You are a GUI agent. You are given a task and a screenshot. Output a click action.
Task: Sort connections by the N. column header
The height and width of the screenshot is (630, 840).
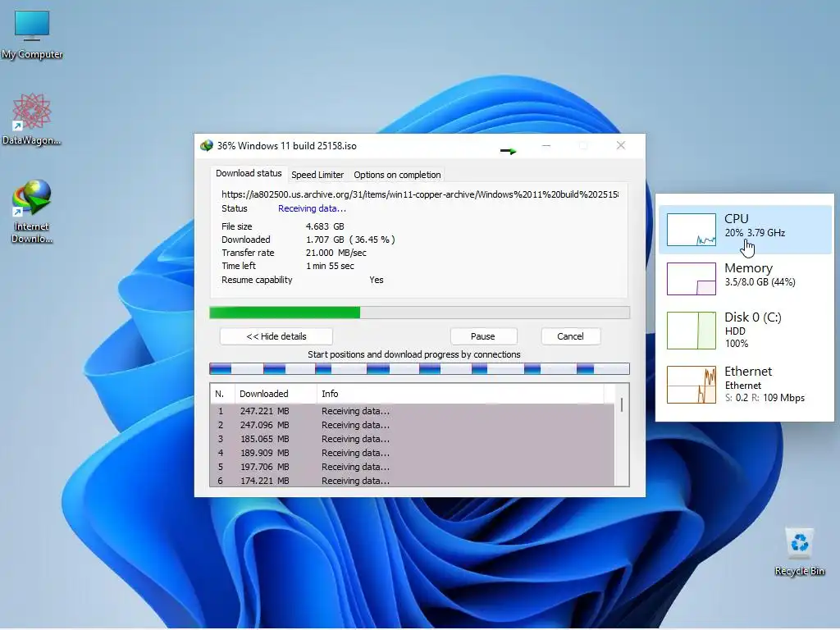click(221, 394)
